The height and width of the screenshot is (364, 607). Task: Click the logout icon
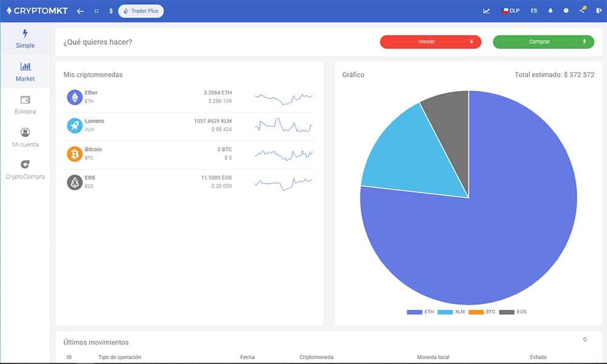click(599, 11)
